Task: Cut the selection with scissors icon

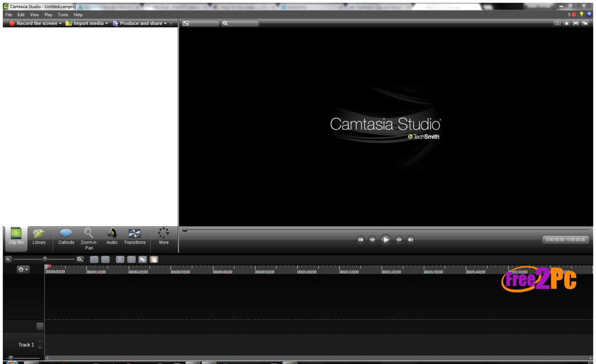Action: pos(120,259)
